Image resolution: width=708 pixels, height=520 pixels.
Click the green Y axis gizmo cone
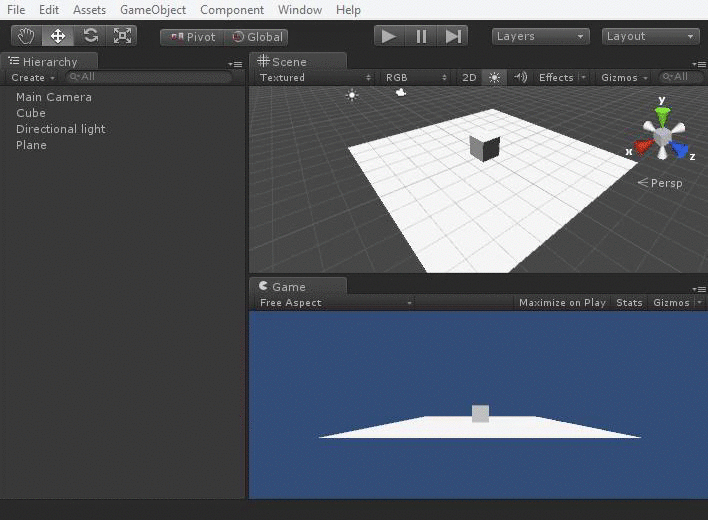tap(662, 116)
